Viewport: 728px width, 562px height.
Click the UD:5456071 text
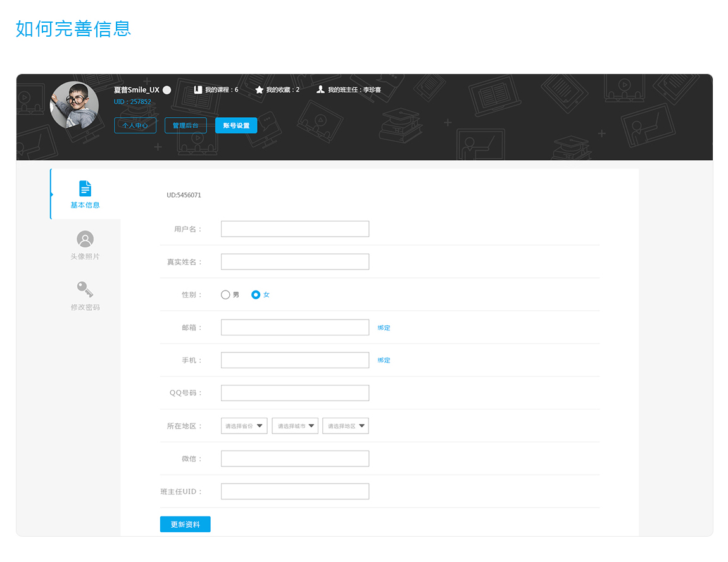pyautogui.click(x=184, y=195)
